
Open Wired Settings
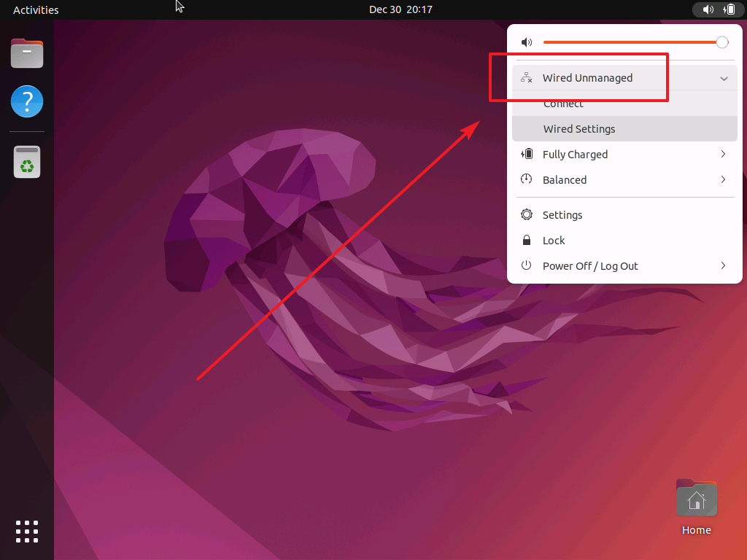tap(624, 128)
